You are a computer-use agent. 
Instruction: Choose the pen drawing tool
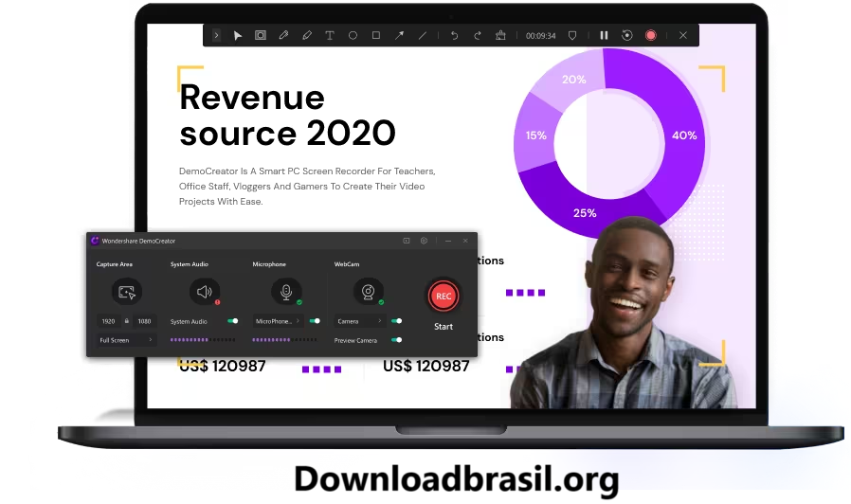pyautogui.click(x=283, y=35)
